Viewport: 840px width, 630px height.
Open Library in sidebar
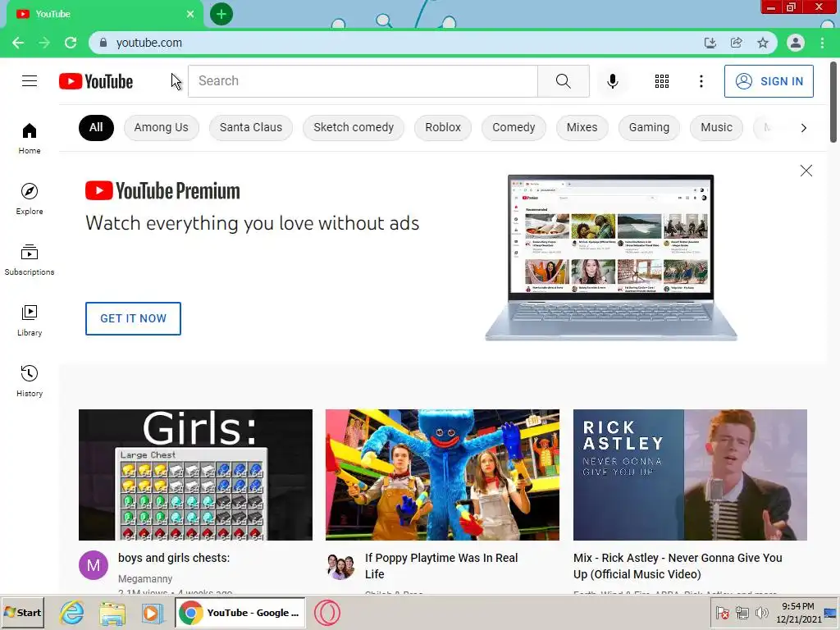pos(30,321)
